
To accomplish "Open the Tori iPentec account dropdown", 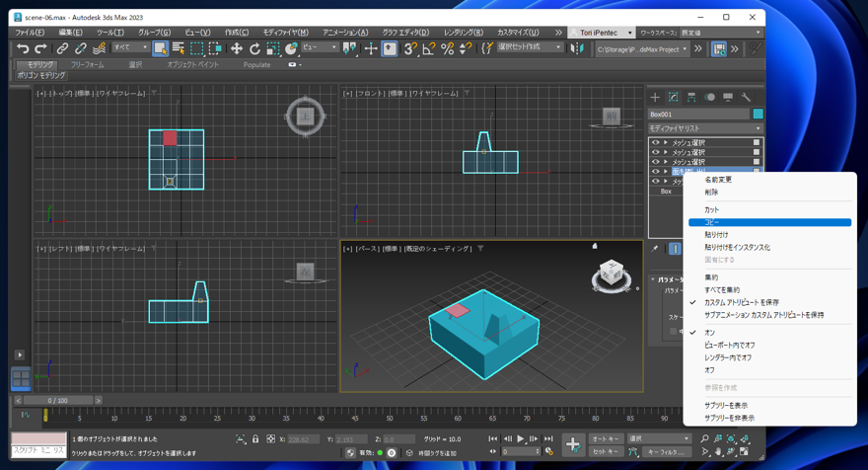I will [x=601, y=33].
